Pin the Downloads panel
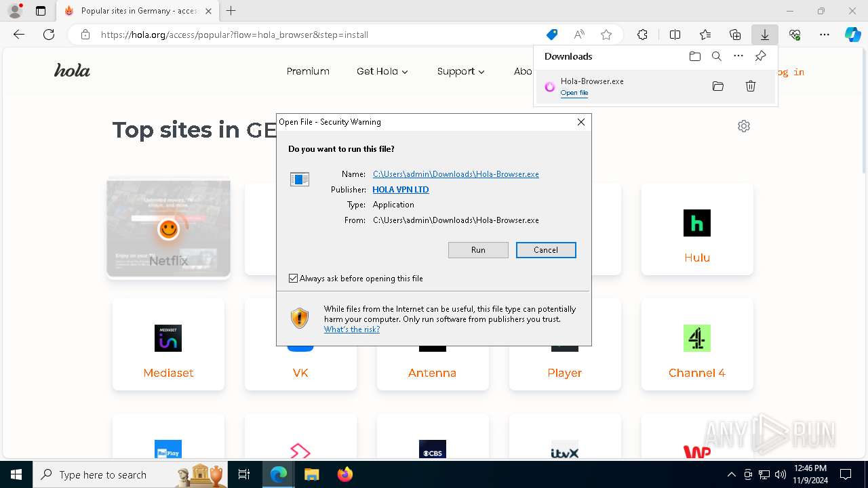This screenshot has height=488, width=868. [x=760, y=56]
